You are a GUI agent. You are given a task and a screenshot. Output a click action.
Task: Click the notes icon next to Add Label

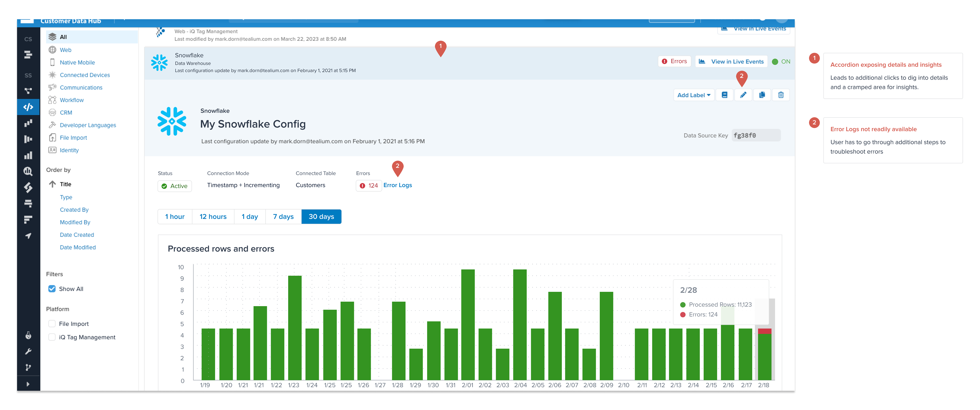pos(724,95)
